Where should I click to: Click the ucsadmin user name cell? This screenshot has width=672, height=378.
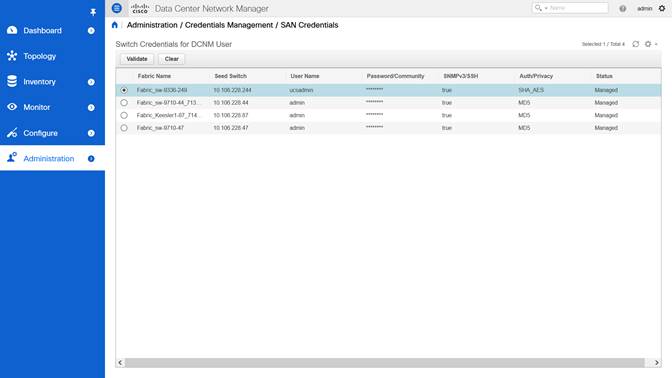(301, 90)
